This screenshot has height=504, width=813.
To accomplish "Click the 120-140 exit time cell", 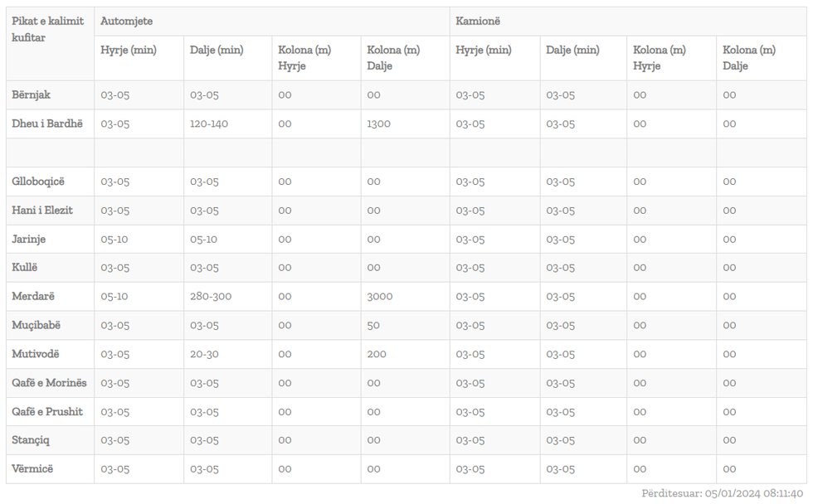I will pyautogui.click(x=209, y=124).
